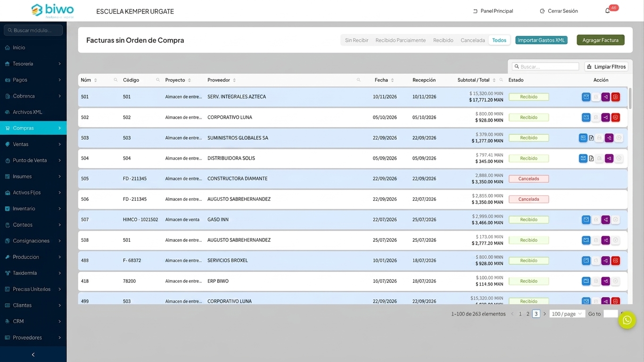Go to pagination page 1
Screen dimensions: 644x362
point(520,314)
